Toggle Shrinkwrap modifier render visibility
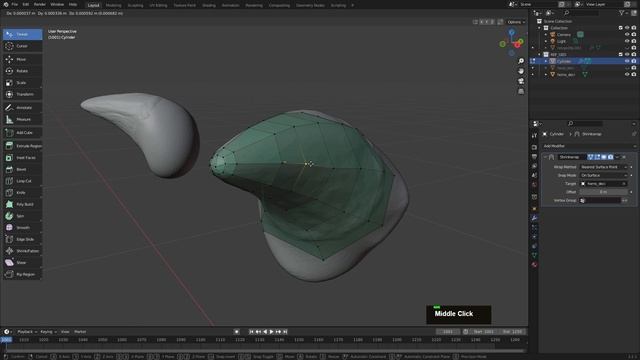Viewport: 640px width, 360px height. [610, 157]
